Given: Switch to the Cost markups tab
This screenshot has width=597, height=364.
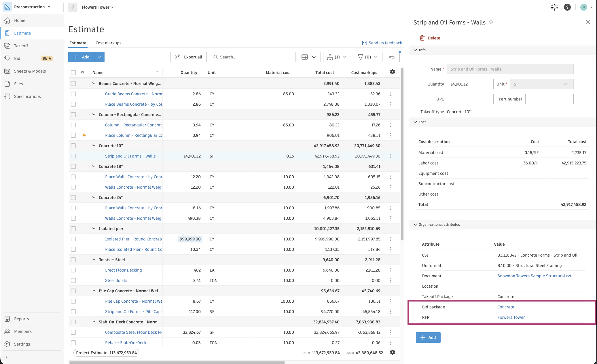Looking at the screenshot, I should pos(108,43).
